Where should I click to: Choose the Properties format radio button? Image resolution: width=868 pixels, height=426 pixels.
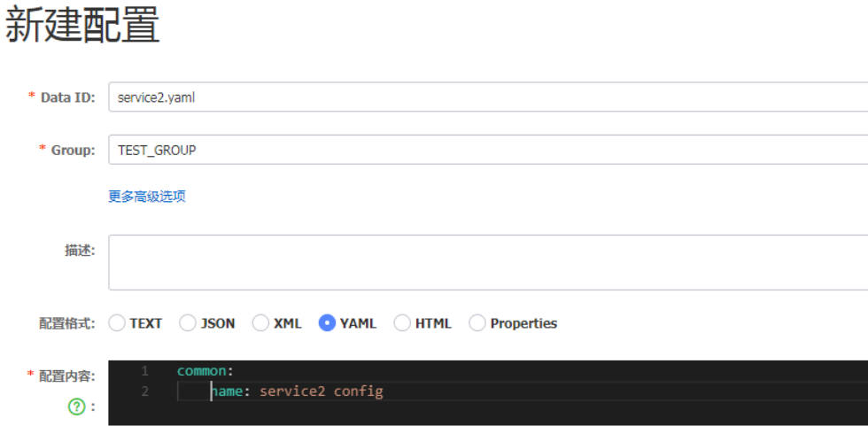[477, 323]
